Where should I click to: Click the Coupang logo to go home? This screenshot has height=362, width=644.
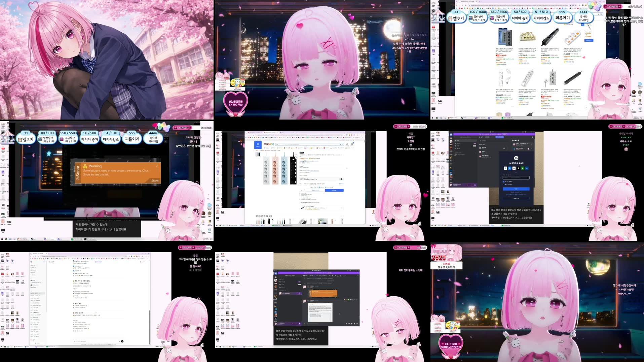(x=269, y=144)
